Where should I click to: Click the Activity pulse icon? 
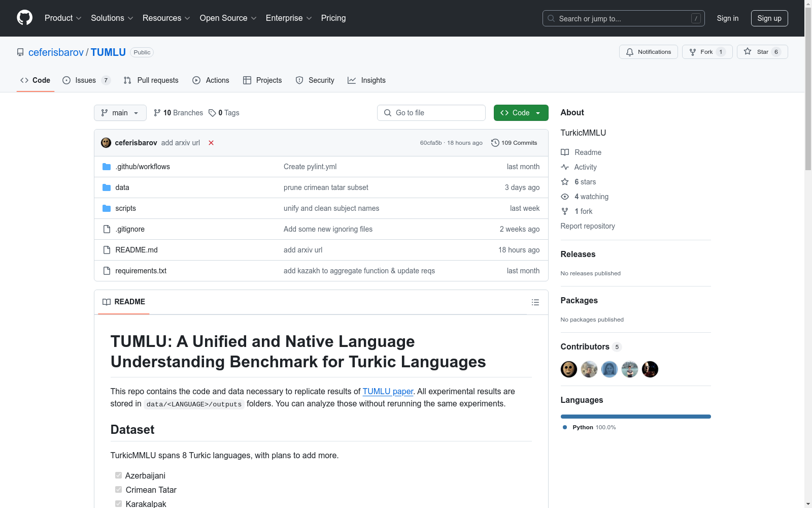[565, 167]
